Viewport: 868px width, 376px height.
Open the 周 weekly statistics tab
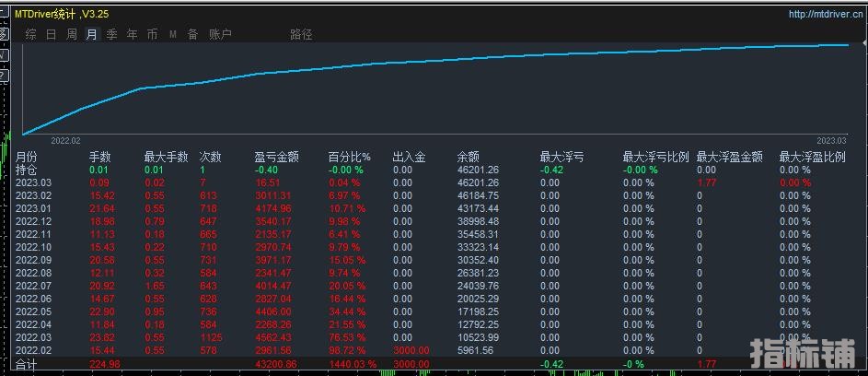[x=71, y=35]
